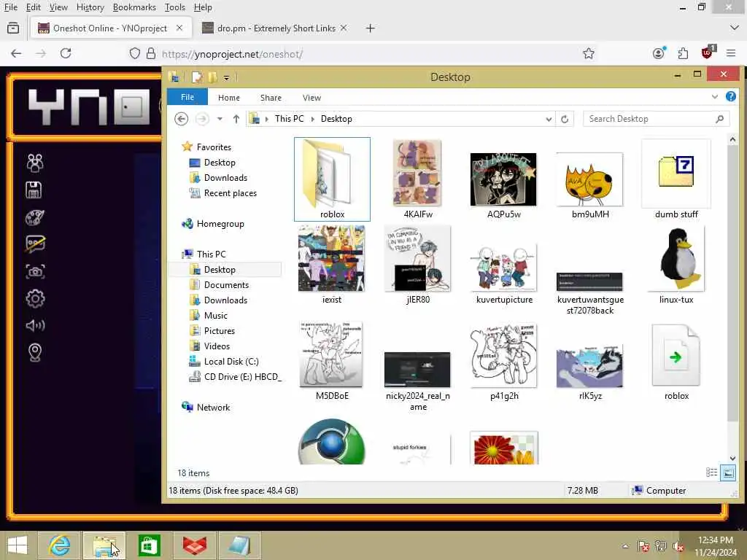
Task: Close the Oneshot Online tab
Action: tap(179, 28)
